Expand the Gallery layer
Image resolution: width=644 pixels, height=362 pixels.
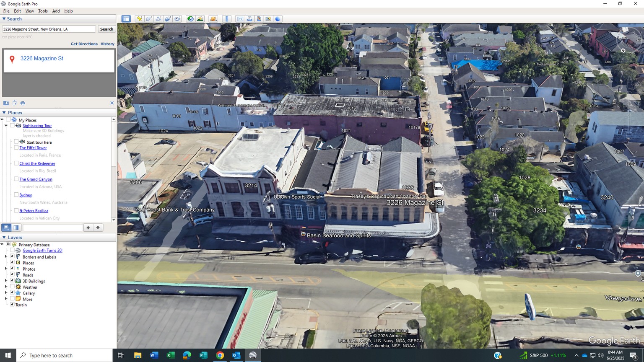[6, 293]
